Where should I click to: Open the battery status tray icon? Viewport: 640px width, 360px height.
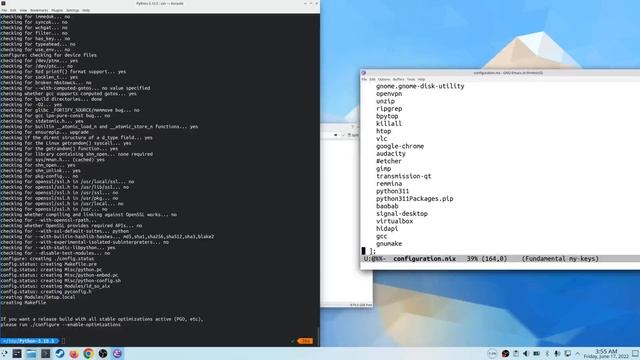tap(536, 353)
